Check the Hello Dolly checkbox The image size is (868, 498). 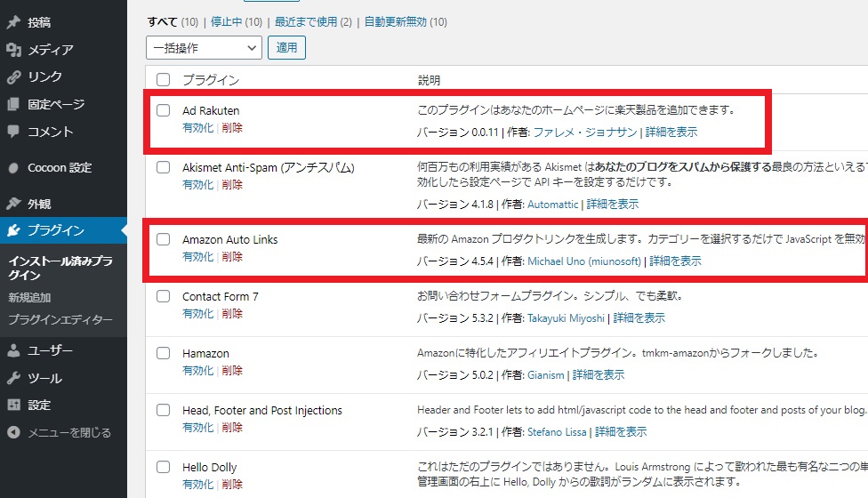[x=164, y=467]
